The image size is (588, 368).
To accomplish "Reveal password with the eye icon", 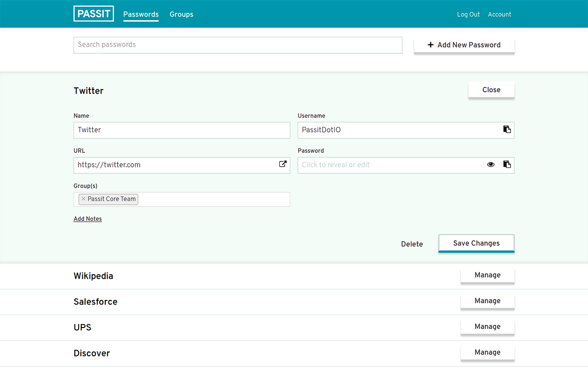I will coord(491,165).
